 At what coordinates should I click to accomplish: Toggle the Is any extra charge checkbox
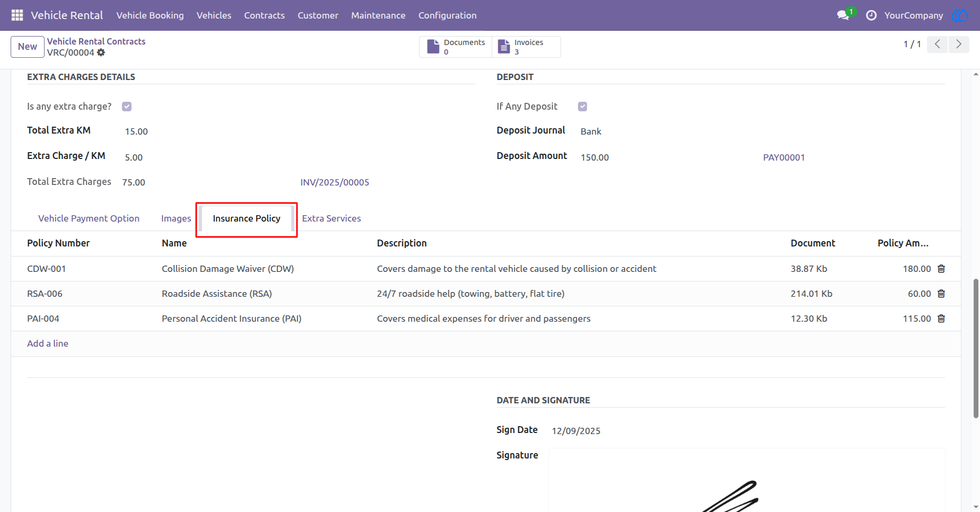coord(127,107)
